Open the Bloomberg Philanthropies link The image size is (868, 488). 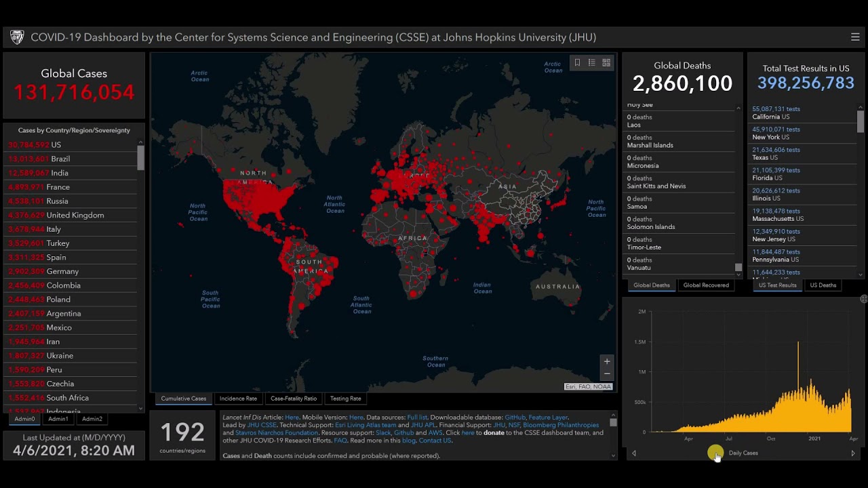(561, 425)
